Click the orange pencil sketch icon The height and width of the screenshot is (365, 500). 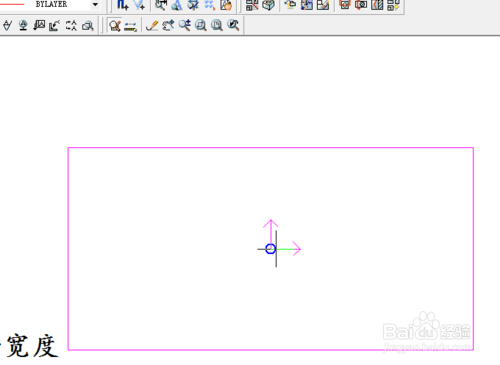coord(152,25)
